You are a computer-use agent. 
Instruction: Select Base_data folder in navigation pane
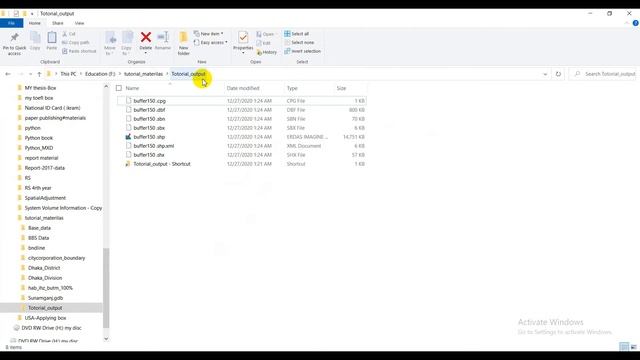(39, 228)
